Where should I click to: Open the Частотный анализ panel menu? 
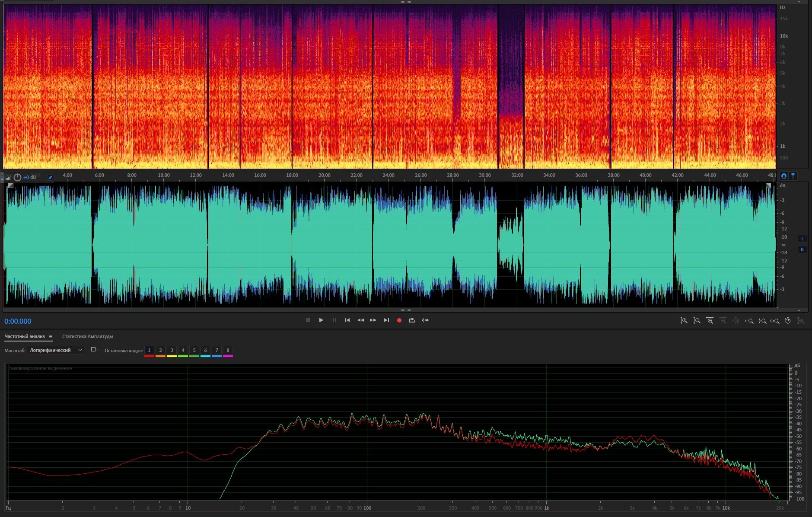[x=51, y=336]
